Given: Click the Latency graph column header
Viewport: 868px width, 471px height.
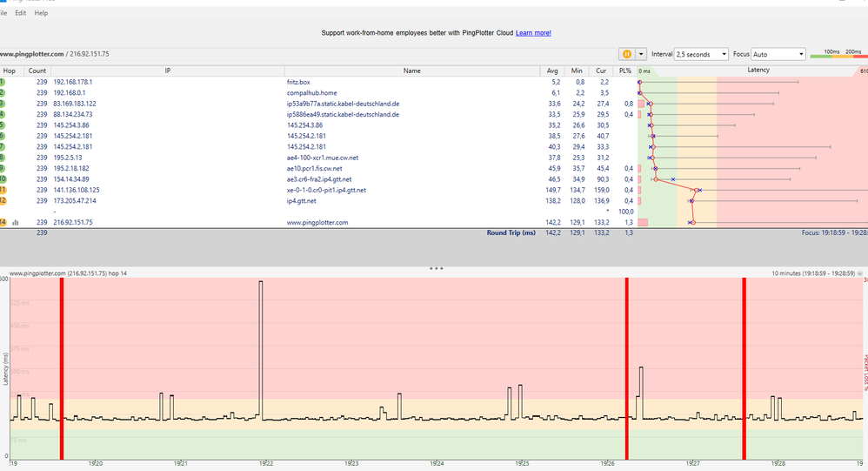Looking at the screenshot, I should (x=758, y=71).
